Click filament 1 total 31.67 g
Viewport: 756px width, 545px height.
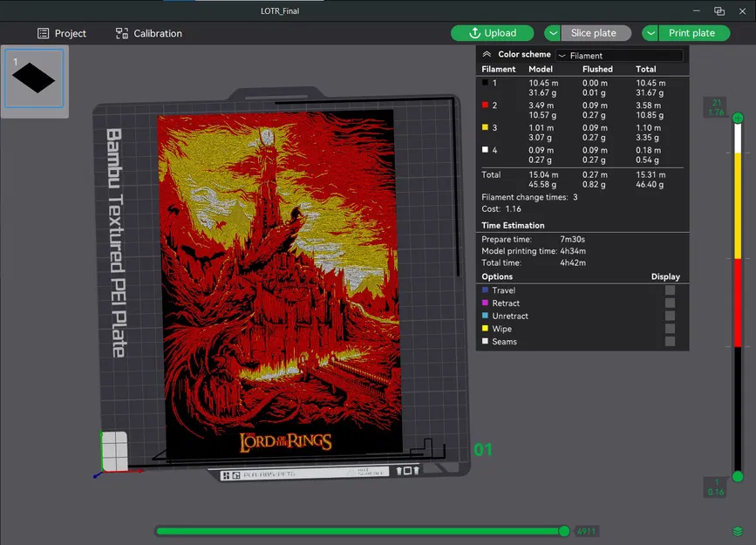point(650,92)
